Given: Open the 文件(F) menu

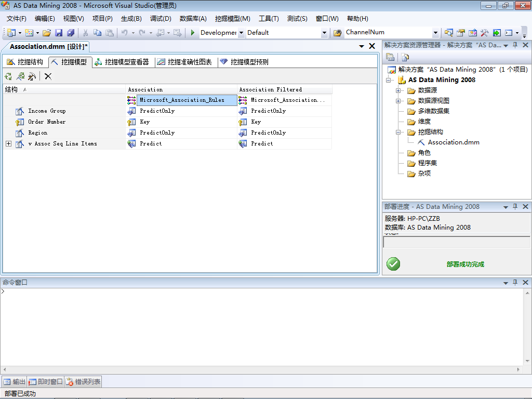Looking at the screenshot, I should pos(16,19).
